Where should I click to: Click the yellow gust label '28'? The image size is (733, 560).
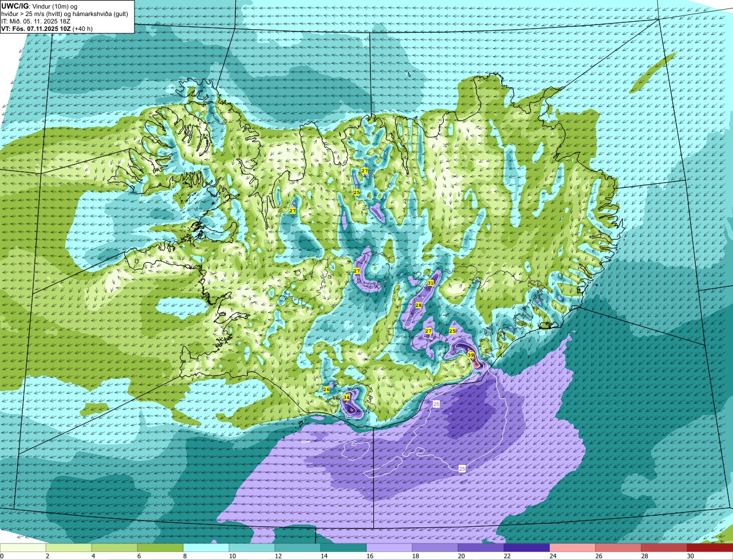click(x=419, y=305)
